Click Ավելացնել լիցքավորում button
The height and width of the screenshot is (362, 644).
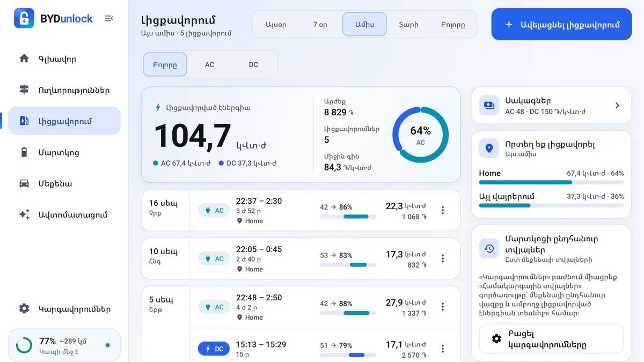tap(561, 24)
